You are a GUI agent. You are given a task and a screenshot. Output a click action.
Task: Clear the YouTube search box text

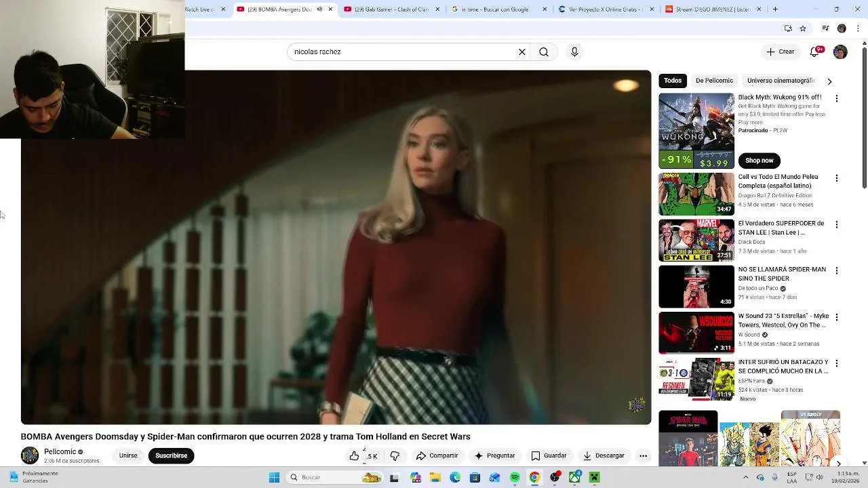522,52
